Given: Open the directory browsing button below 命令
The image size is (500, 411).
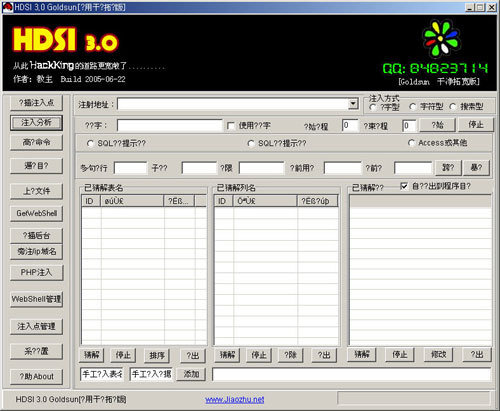Looking at the screenshot, I should pos(36,166).
